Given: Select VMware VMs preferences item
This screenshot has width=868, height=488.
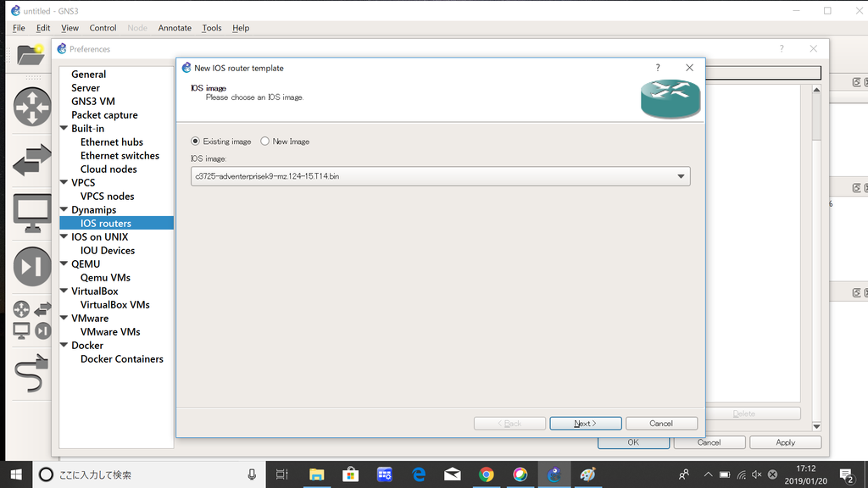Looking at the screenshot, I should pos(110,331).
